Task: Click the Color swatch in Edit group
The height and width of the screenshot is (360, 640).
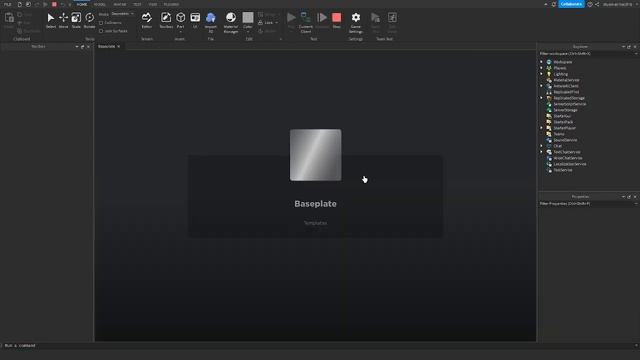Action: tap(248, 18)
